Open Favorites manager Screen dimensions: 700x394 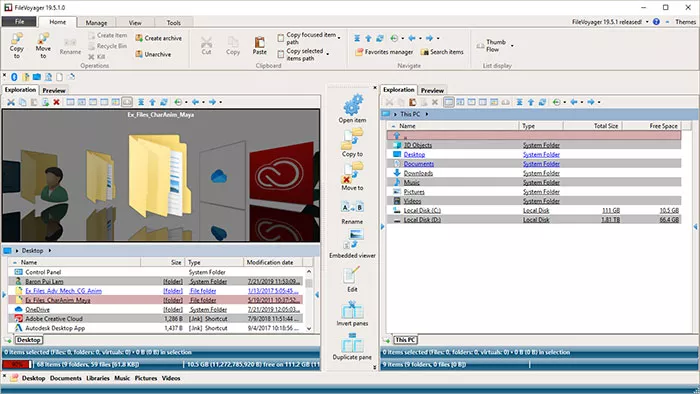pos(384,52)
